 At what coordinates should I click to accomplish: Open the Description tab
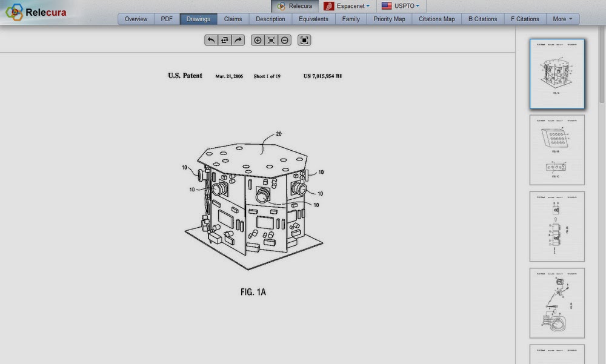click(270, 19)
